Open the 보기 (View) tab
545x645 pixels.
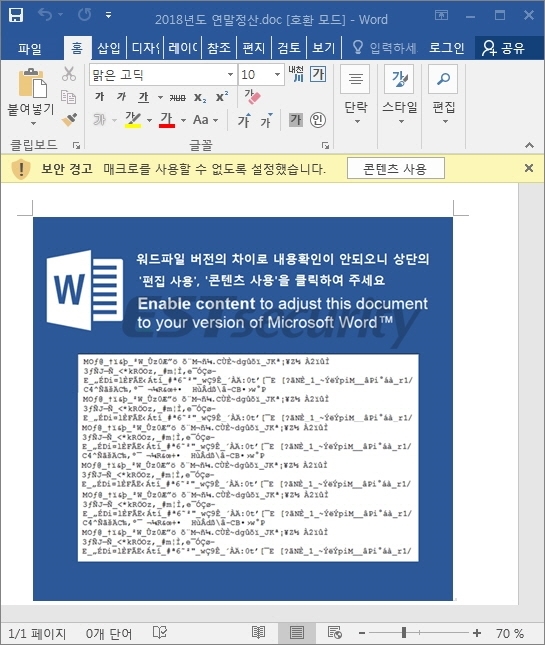pyautogui.click(x=324, y=48)
